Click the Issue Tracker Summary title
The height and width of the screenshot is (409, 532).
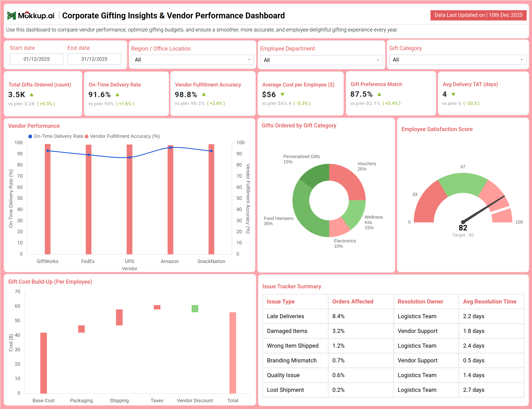coord(292,286)
